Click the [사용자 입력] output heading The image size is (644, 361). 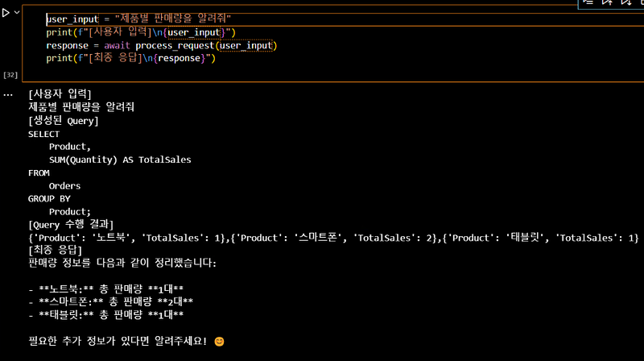point(60,93)
